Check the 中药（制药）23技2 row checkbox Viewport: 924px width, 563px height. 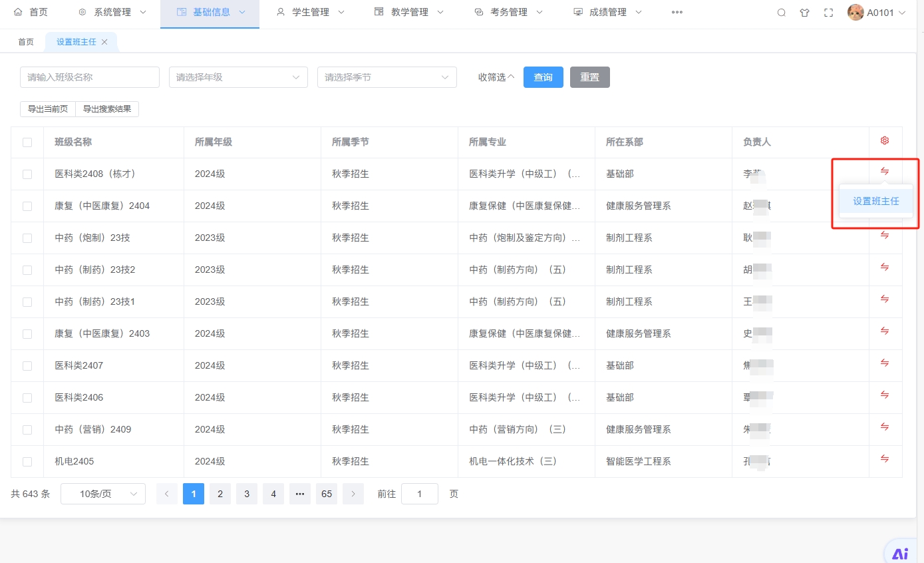point(27,270)
